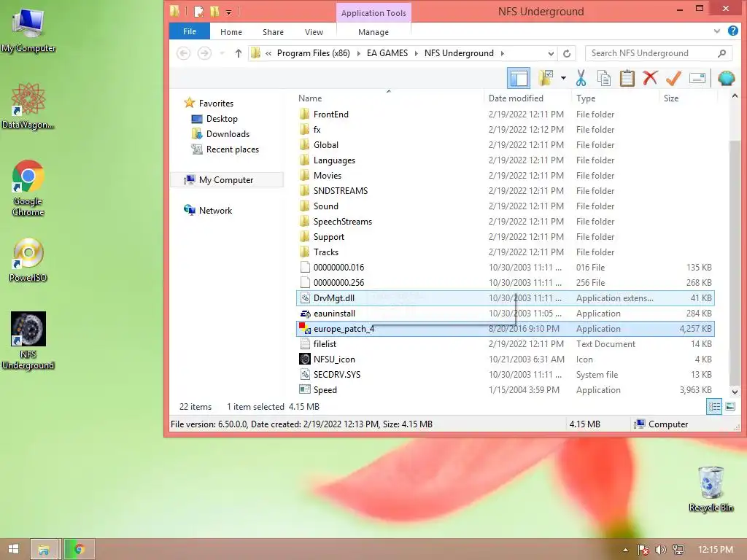The height and width of the screenshot is (560, 747).
Task: Switch to the View ribbon tab
Action: click(314, 32)
